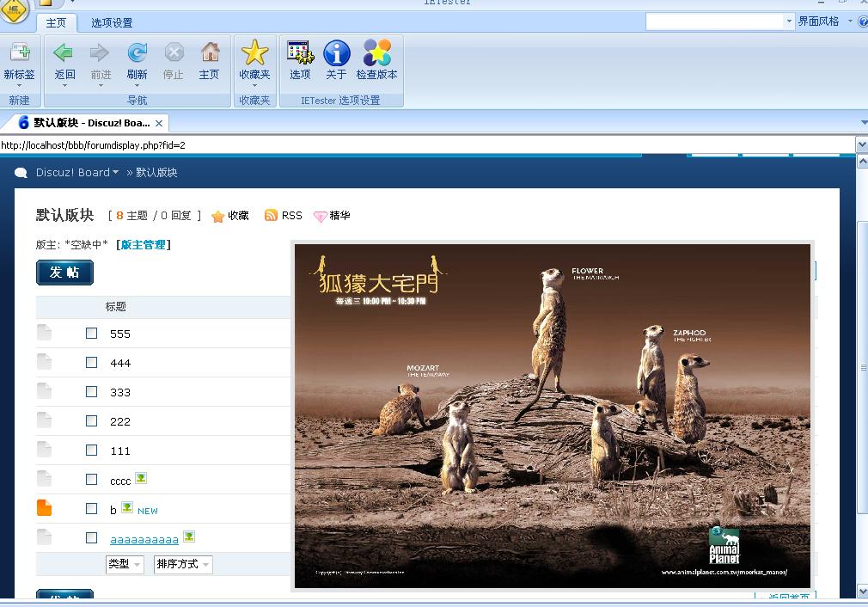Open the Options (选项) settings icon
The image size is (868, 607).
(x=300, y=52)
